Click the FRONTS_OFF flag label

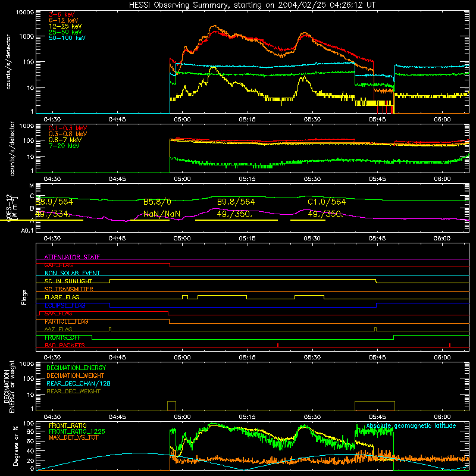point(62,337)
